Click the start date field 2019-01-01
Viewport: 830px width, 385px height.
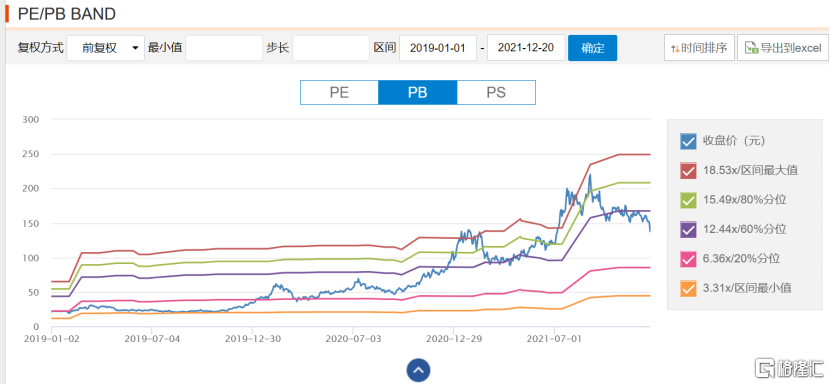pos(438,48)
